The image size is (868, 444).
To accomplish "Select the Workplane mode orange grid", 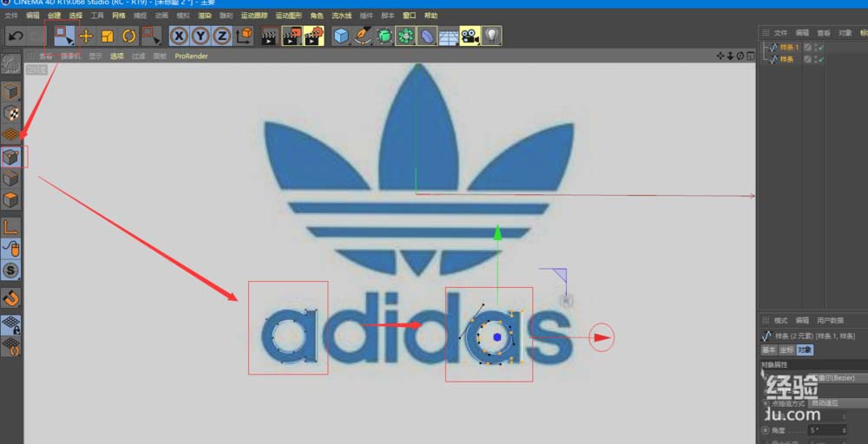I will [11, 134].
